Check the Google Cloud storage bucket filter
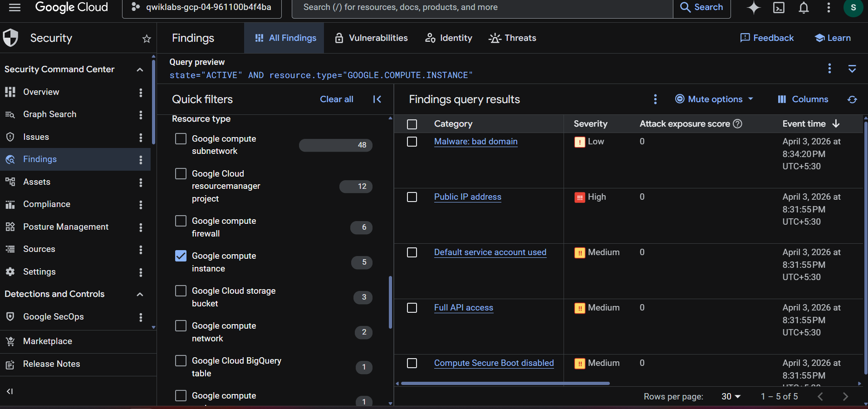The width and height of the screenshot is (868, 409). 181,291
